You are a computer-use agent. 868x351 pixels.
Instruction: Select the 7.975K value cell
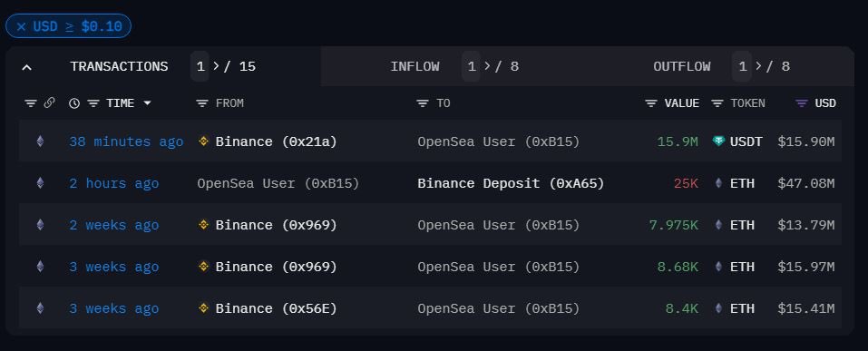pos(674,225)
